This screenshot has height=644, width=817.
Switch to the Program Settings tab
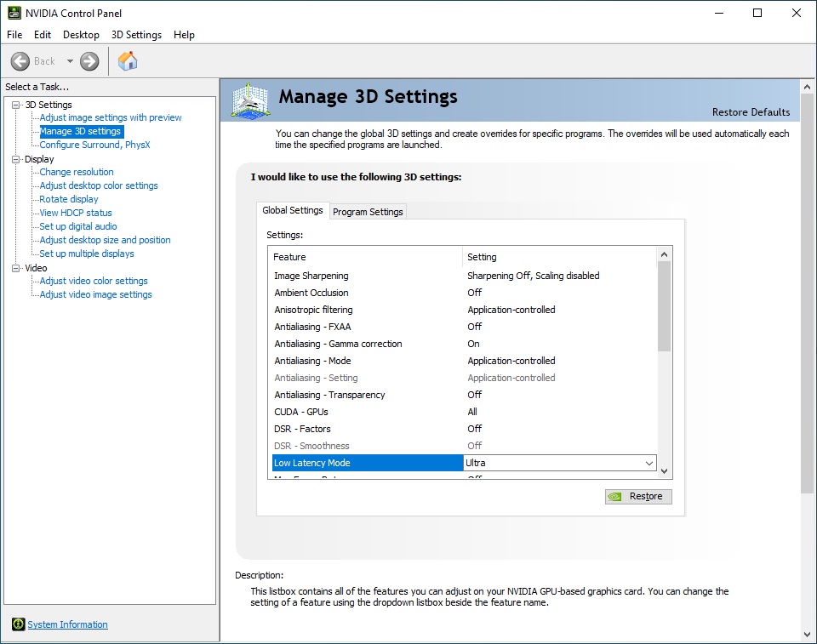[368, 212]
